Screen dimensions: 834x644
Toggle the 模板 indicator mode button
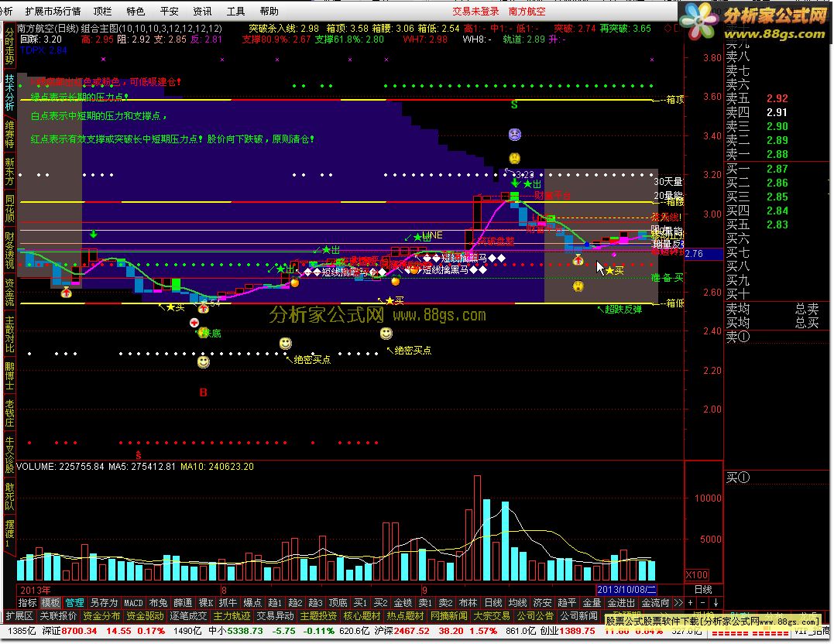(x=51, y=603)
